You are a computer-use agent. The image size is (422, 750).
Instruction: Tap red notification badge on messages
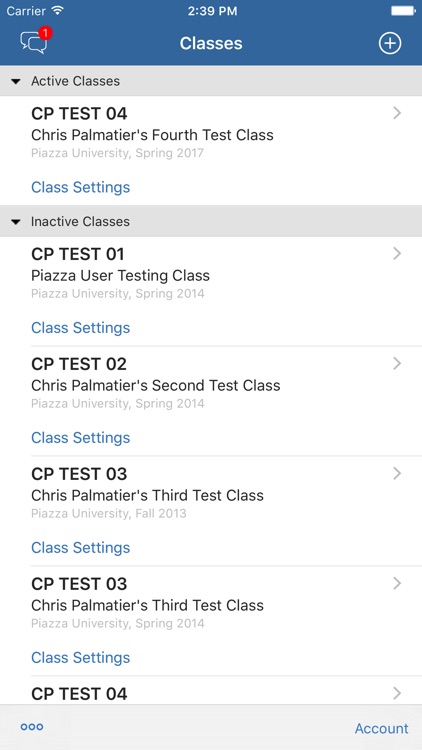45,33
